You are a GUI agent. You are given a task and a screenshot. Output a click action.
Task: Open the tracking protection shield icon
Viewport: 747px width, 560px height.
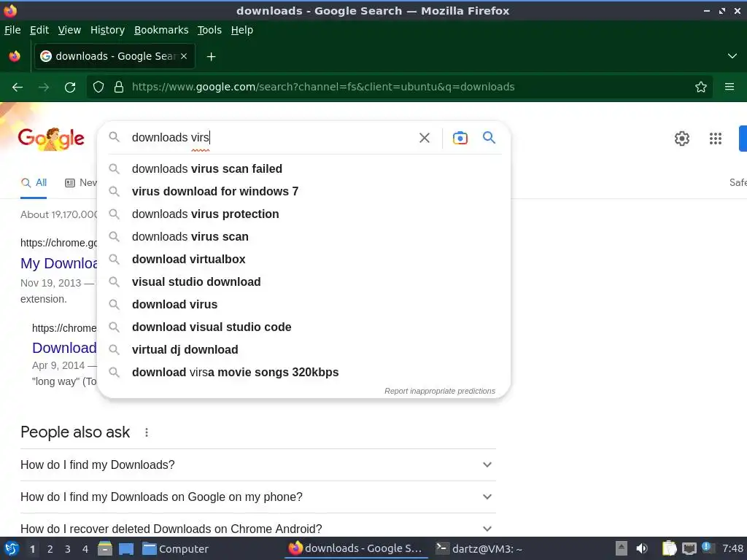(x=98, y=87)
